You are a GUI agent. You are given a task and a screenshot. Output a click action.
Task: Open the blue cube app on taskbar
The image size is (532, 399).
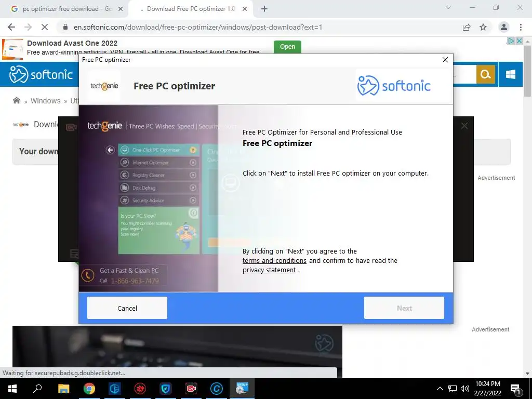click(115, 389)
